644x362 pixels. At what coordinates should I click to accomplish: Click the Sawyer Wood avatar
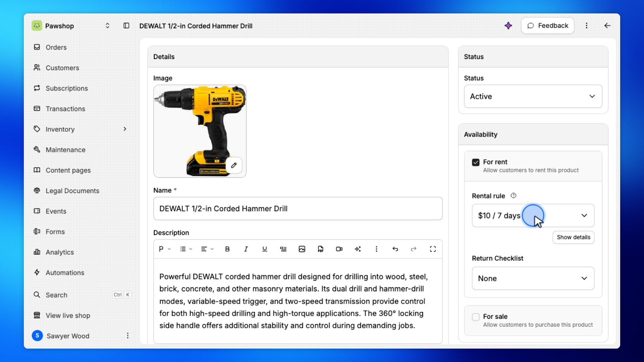(x=37, y=336)
